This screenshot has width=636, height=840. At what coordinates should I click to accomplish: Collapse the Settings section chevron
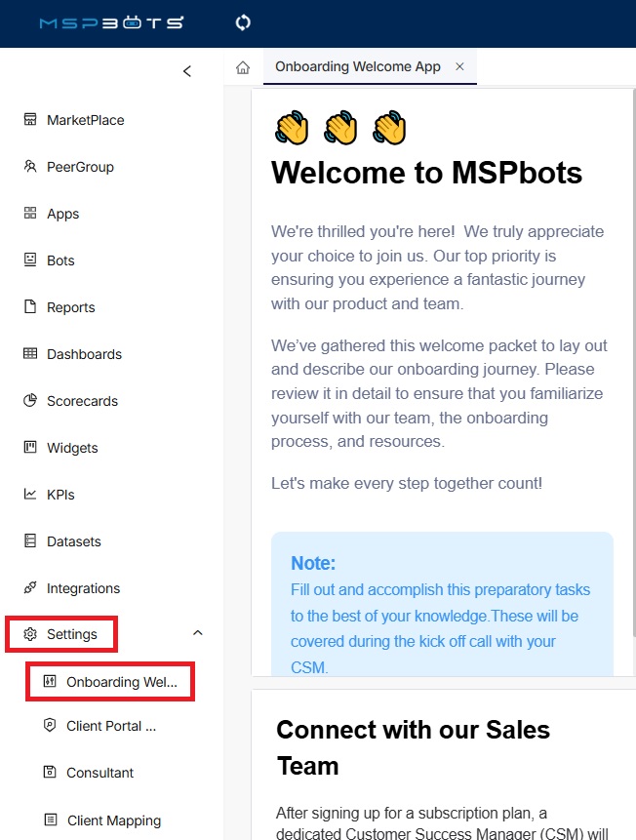pos(198,633)
